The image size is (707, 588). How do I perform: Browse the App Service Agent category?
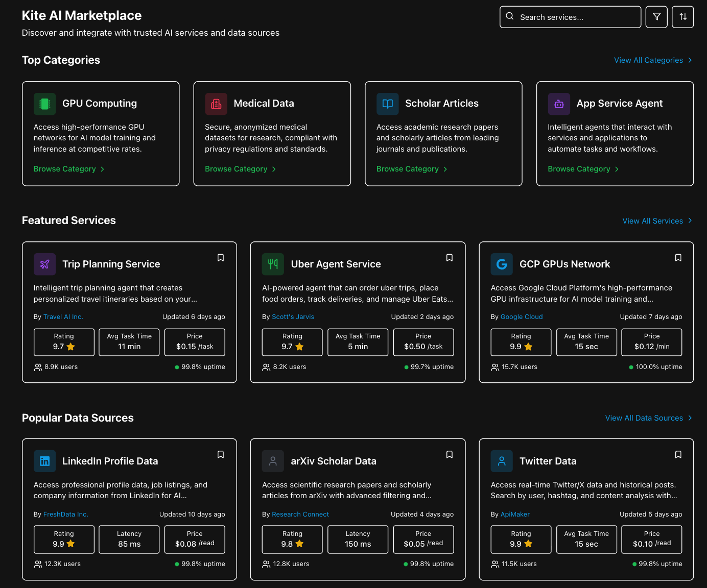pyautogui.click(x=583, y=169)
